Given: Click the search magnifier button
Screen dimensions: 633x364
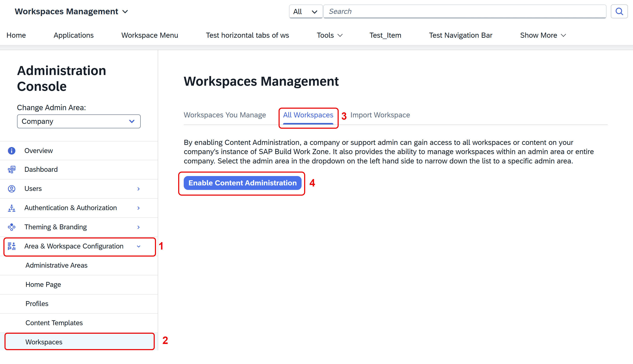Looking at the screenshot, I should coord(619,12).
